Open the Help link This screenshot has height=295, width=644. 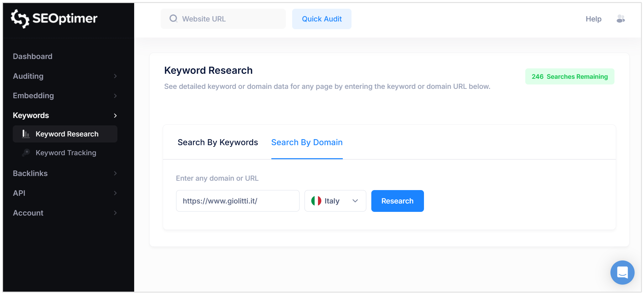(593, 19)
